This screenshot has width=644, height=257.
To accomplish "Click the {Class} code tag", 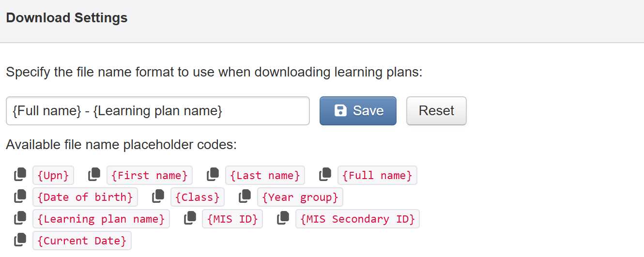I will click(x=198, y=197).
